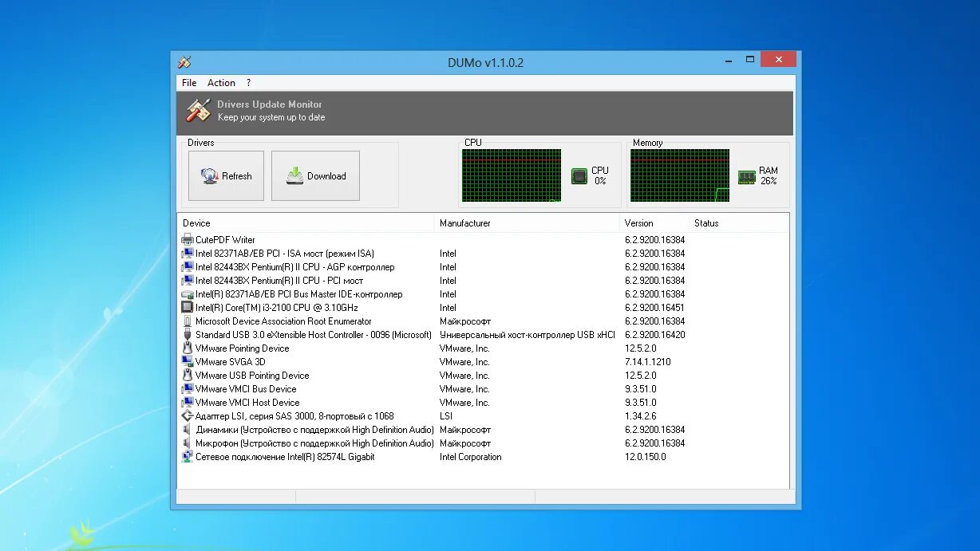Screen dimensions: 980x551
Task: Click the Drivers Update Monitor banner icon
Action: pyautogui.click(x=198, y=110)
